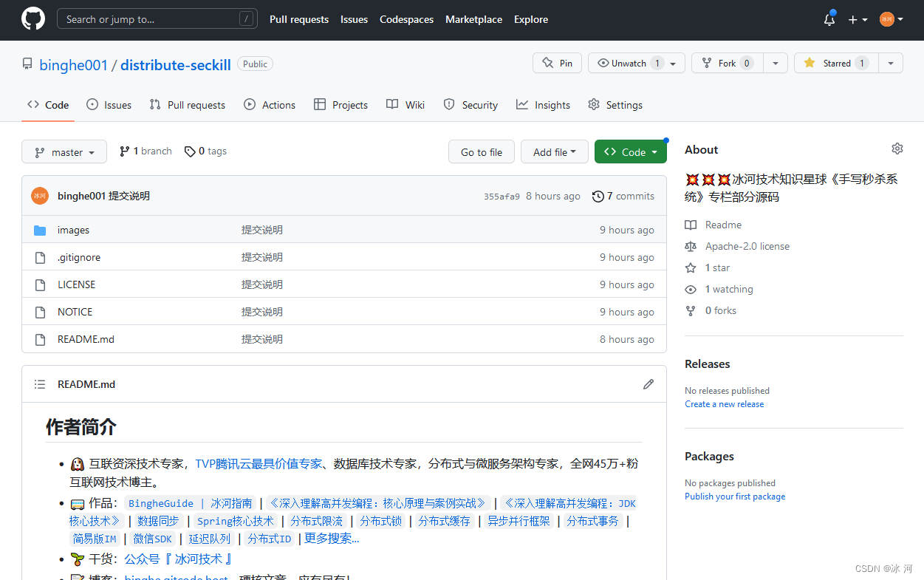Image resolution: width=924 pixels, height=580 pixels.
Task: Open About section settings gear
Action: [x=897, y=149]
